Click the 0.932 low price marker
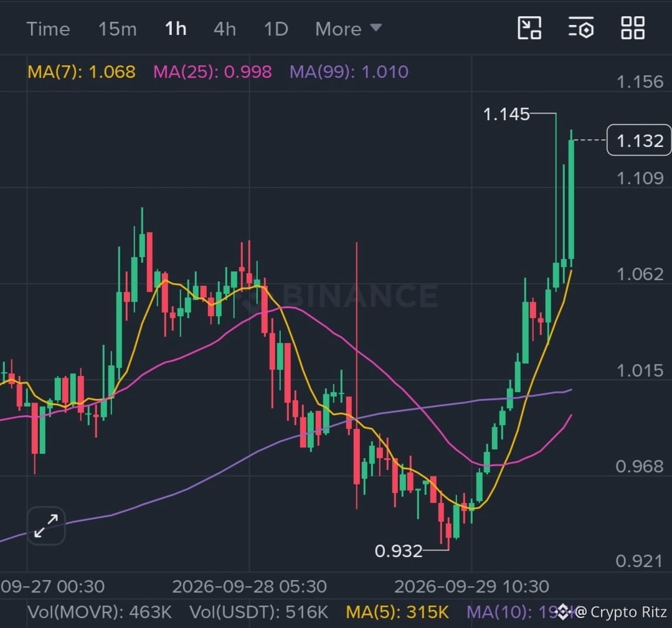 click(x=399, y=551)
